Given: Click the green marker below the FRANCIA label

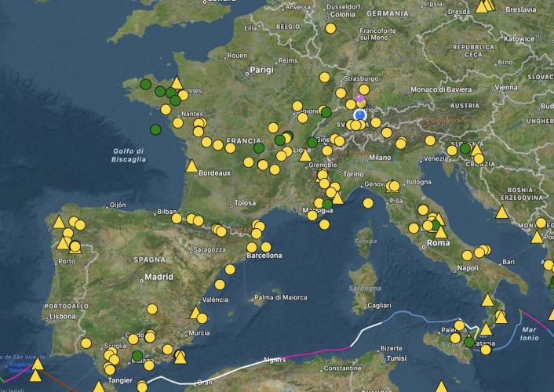Looking at the screenshot, I should [259, 148].
